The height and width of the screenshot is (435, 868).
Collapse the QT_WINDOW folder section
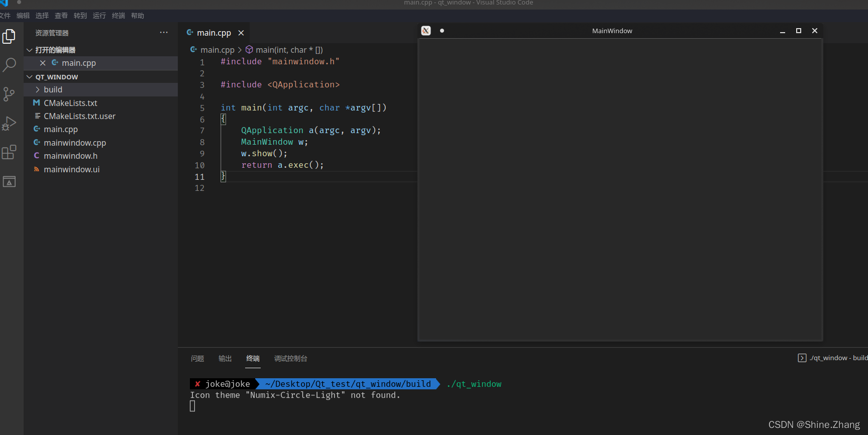30,77
